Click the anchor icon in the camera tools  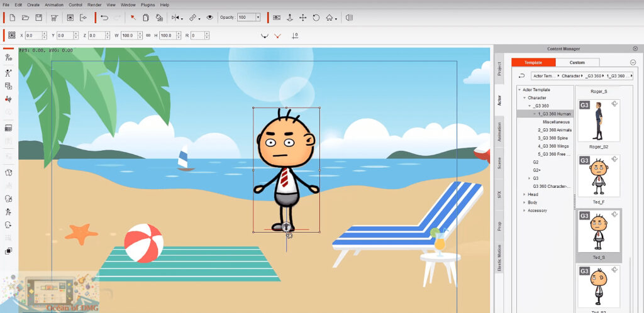tap(289, 18)
